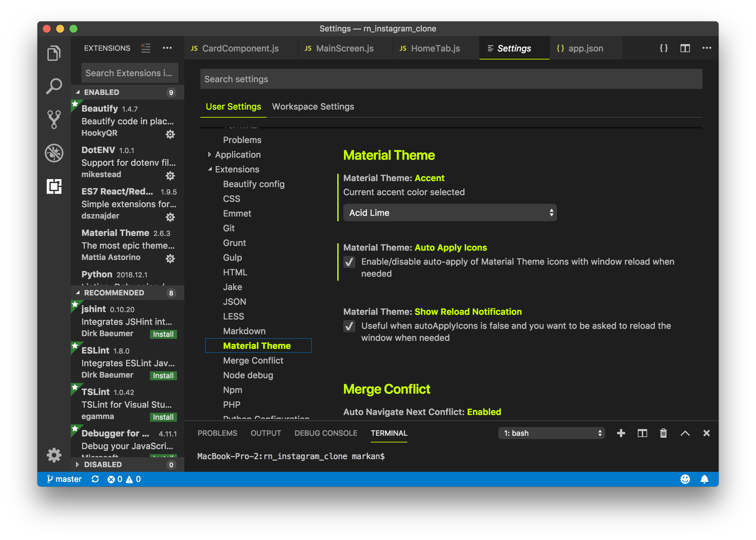Switch to Workspace Settings tab
This screenshot has width=756, height=540.
coord(313,107)
